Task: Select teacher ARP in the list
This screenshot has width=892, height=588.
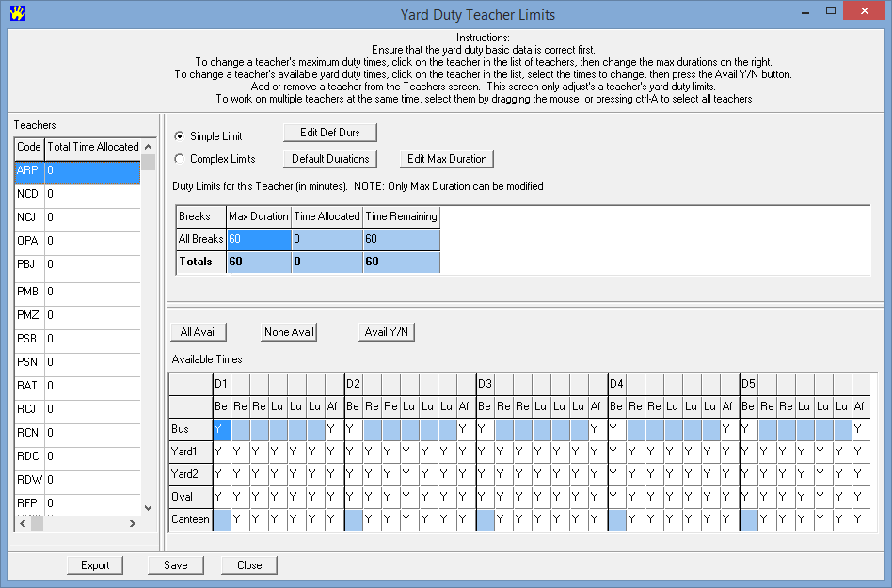Action: [77, 172]
